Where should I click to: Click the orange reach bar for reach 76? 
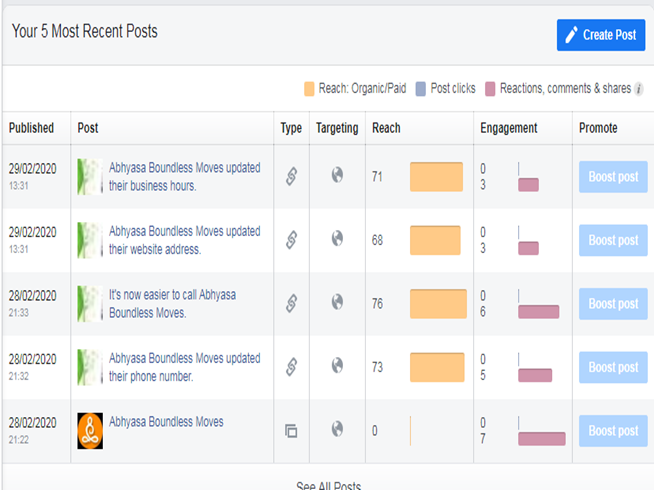[x=438, y=304]
